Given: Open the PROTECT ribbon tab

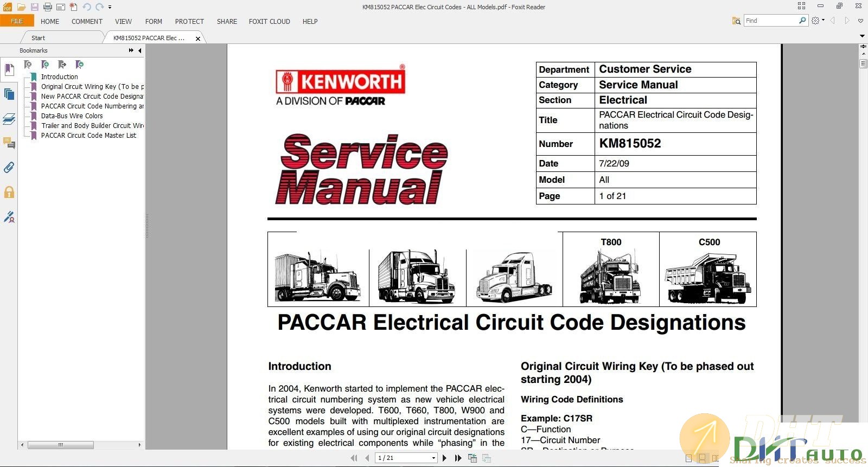Looking at the screenshot, I should pyautogui.click(x=189, y=22).
